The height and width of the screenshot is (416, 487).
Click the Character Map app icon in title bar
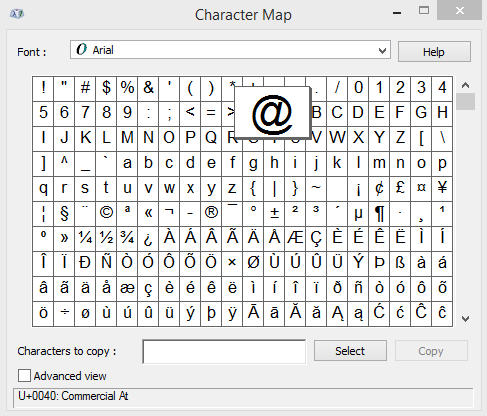tap(17, 14)
